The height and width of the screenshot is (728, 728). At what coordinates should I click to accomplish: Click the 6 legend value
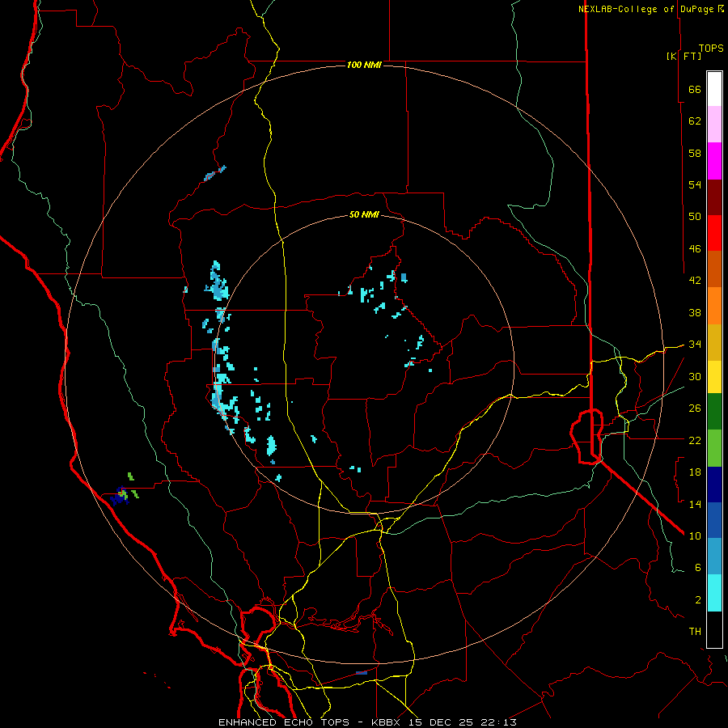coord(698,568)
